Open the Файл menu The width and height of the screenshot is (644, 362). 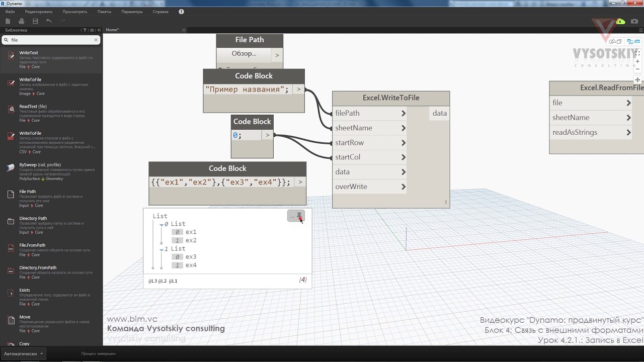pyautogui.click(x=10, y=12)
